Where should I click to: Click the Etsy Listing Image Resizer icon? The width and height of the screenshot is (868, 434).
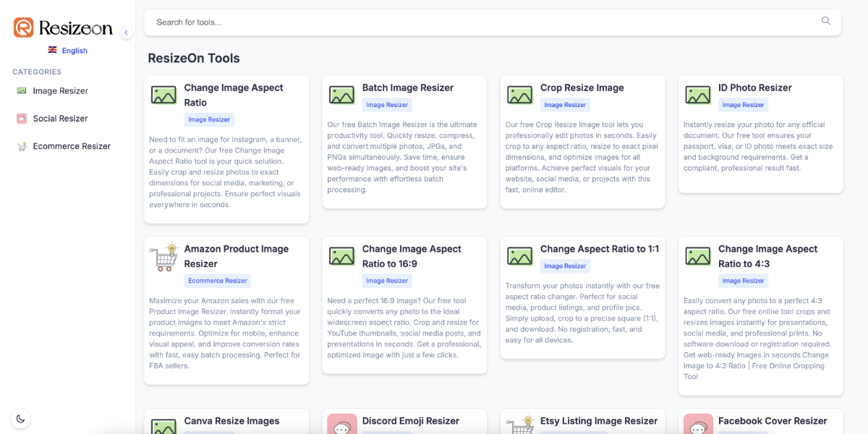click(520, 424)
